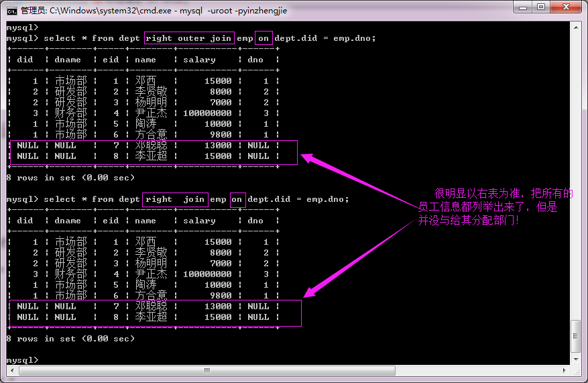Click salary 9800 in first result table

[221, 134]
